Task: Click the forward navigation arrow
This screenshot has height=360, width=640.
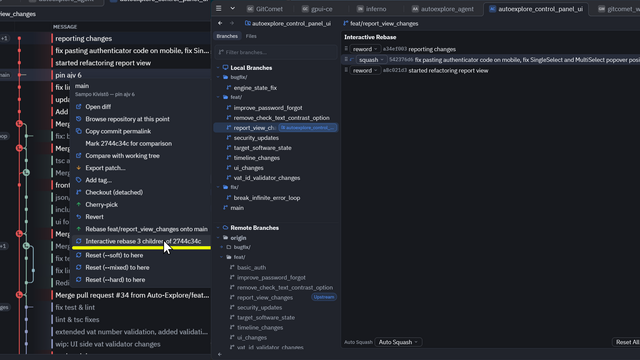Action: click(231, 23)
